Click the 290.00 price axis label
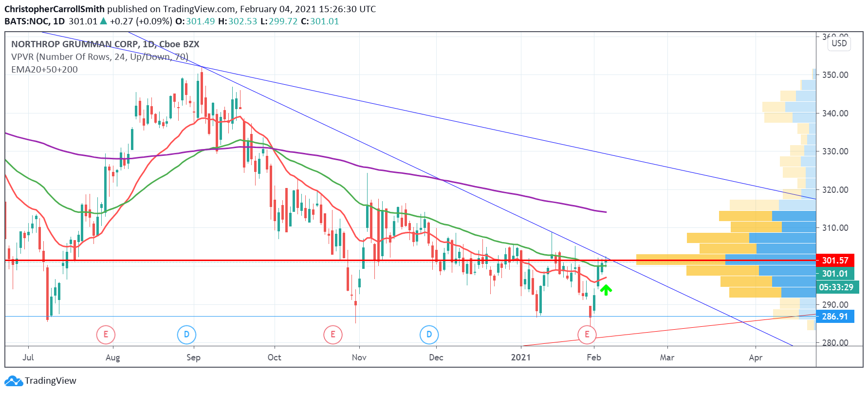The image size is (868, 394). pyautogui.click(x=835, y=305)
